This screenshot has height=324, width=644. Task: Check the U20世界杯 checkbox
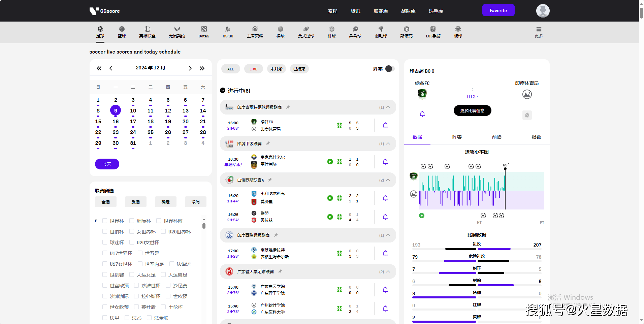pyautogui.click(x=163, y=232)
